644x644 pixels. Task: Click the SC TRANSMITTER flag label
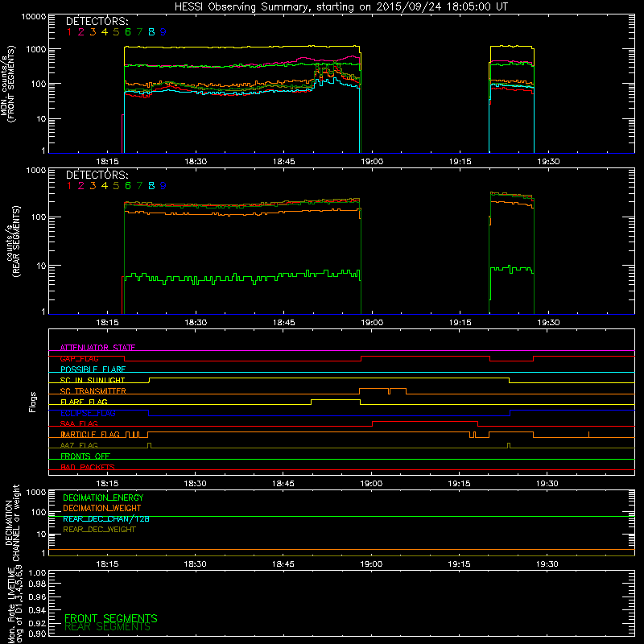click(93, 391)
